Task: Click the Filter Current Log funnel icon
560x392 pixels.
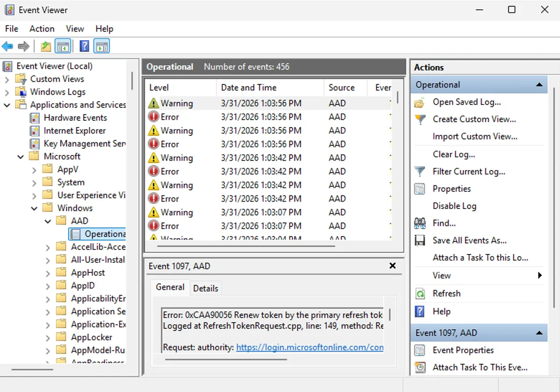Action: point(420,172)
